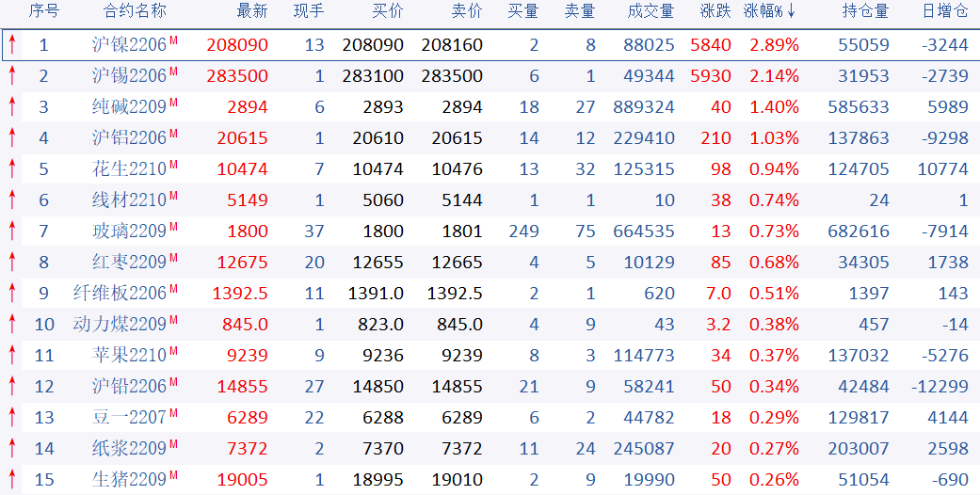This screenshot has height=495, width=980.
Task: Open the 苹果2210 contract
Action: click(129, 356)
